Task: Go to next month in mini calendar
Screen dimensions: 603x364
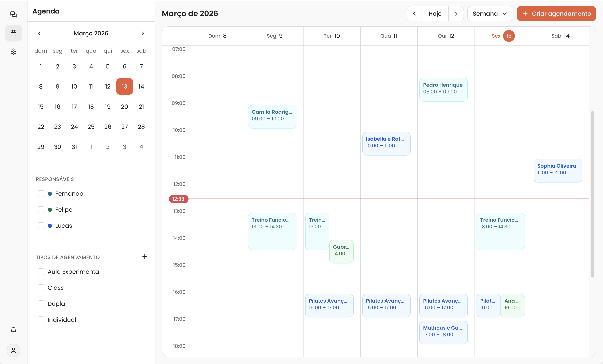Action: click(143, 33)
